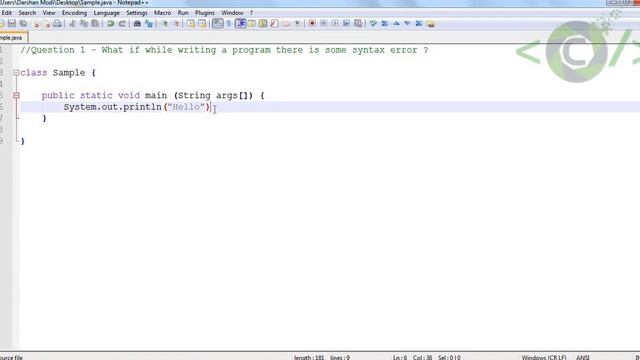Click the Close document toolbar icon
This screenshot has height=360, width=640.
pos(36,24)
